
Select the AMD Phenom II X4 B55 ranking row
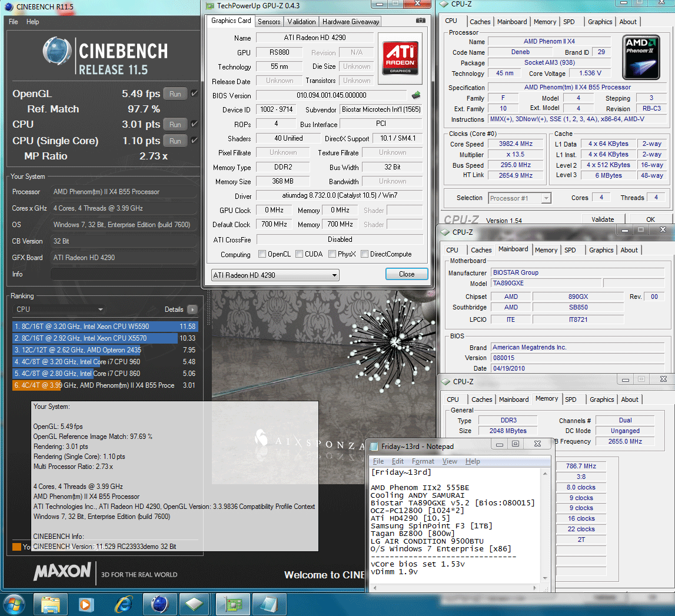105,385
